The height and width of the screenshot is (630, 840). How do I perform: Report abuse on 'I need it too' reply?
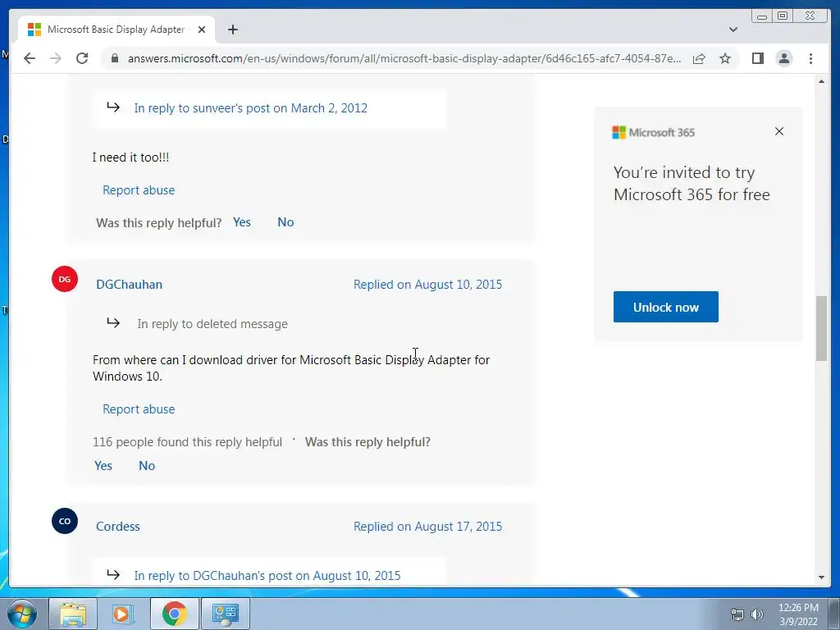pos(138,190)
